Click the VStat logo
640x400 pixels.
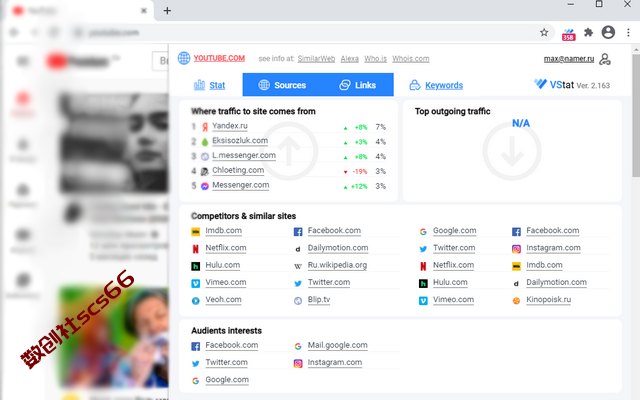pyautogui.click(x=553, y=84)
